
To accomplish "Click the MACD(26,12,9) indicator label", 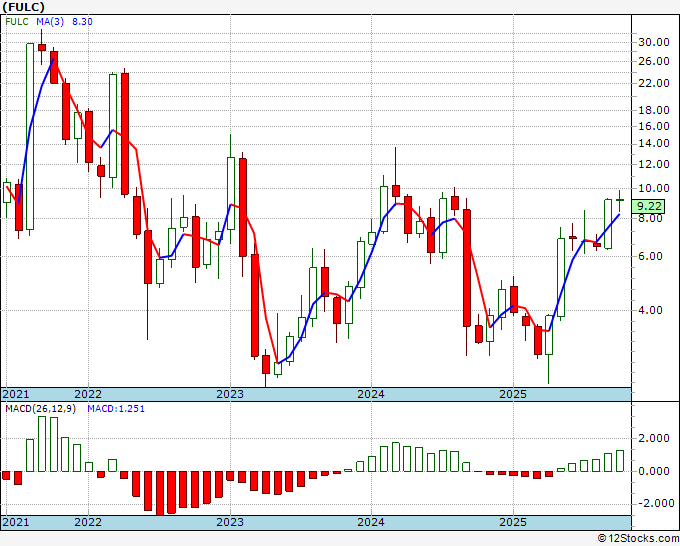I will [40, 409].
